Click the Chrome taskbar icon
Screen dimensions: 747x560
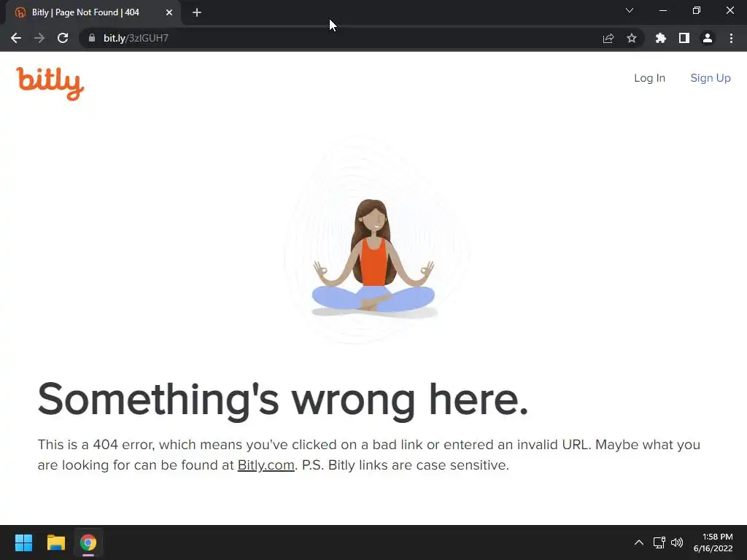tap(88, 542)
